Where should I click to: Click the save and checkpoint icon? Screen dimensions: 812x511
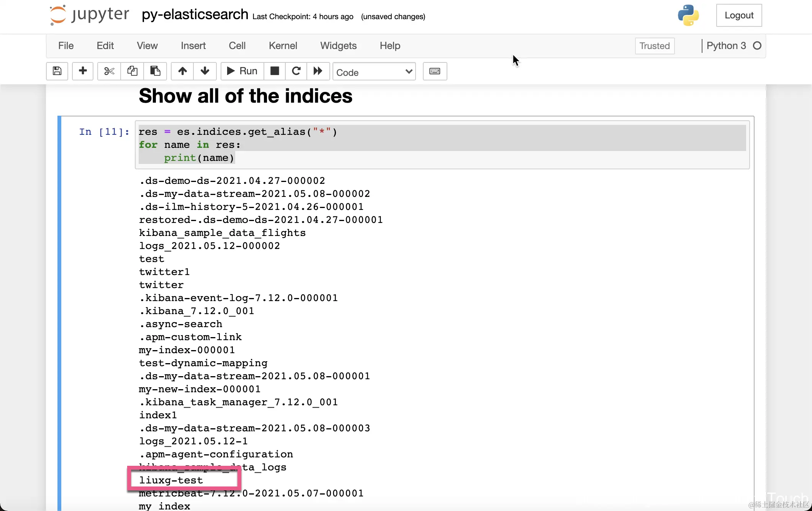[57, 71]
